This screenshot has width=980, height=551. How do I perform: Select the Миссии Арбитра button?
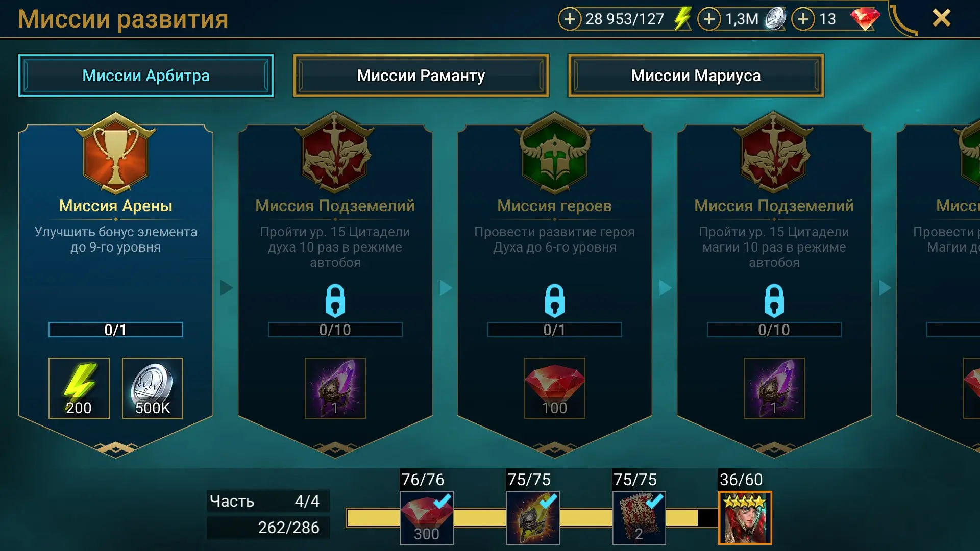[146, 76]
